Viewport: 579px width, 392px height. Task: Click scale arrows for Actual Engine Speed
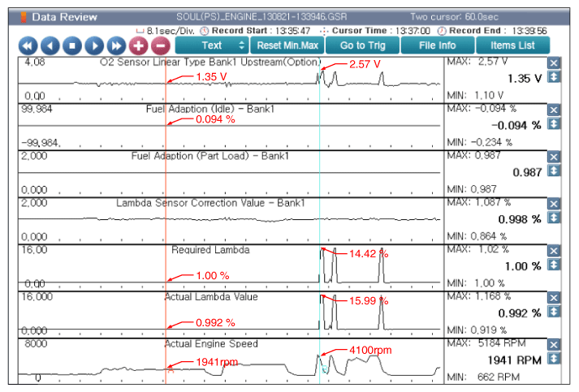pyautogui.click(x=555, y=359)
